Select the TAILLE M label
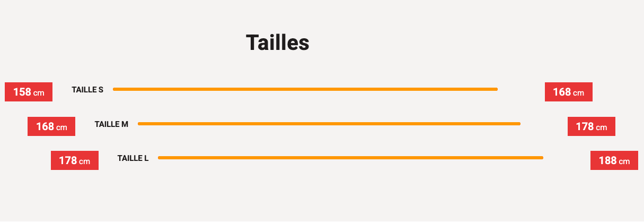This screenshot has width=644, height=222. pyautogui.click(x=111, y=124)
